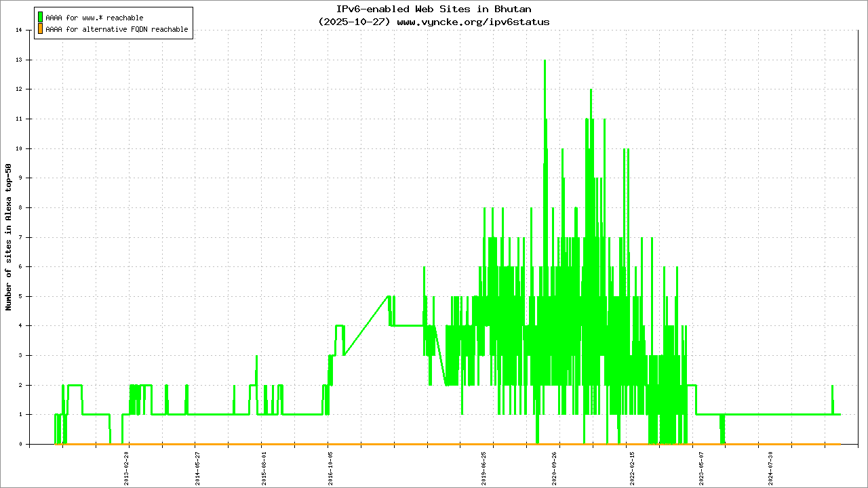Click the y-axis tick label 11

click(20, 119)
